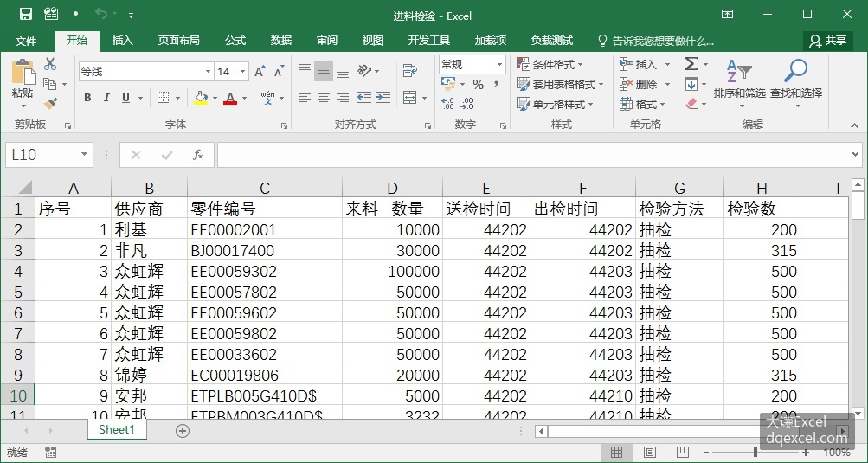Decrease decimal places icon
Screen dimensions: 868x463
pyautogui.click(x=467, y=104)
